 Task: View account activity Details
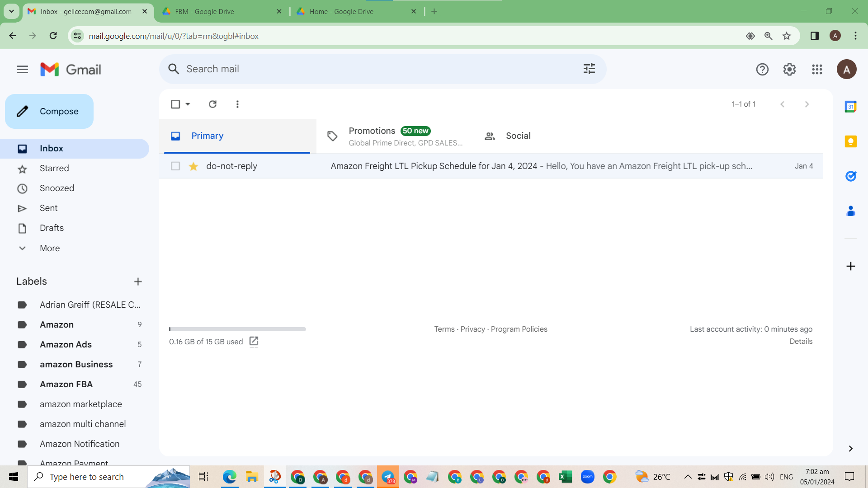coord(801,342)
